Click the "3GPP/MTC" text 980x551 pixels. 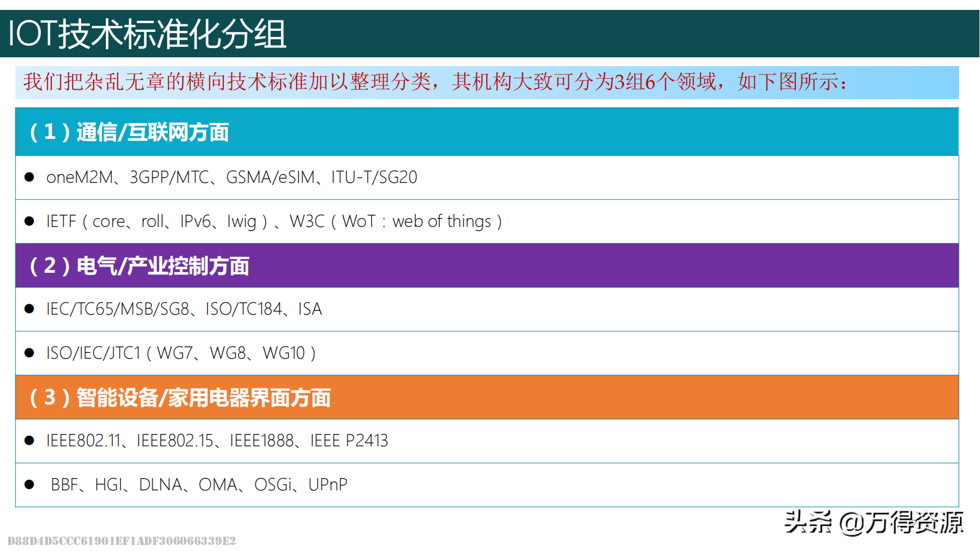(x=169, y=177)
